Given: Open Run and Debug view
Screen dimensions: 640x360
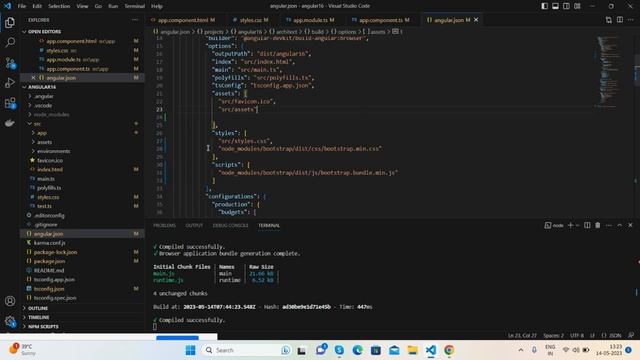Looking at the screenshot, I should 10,82.
